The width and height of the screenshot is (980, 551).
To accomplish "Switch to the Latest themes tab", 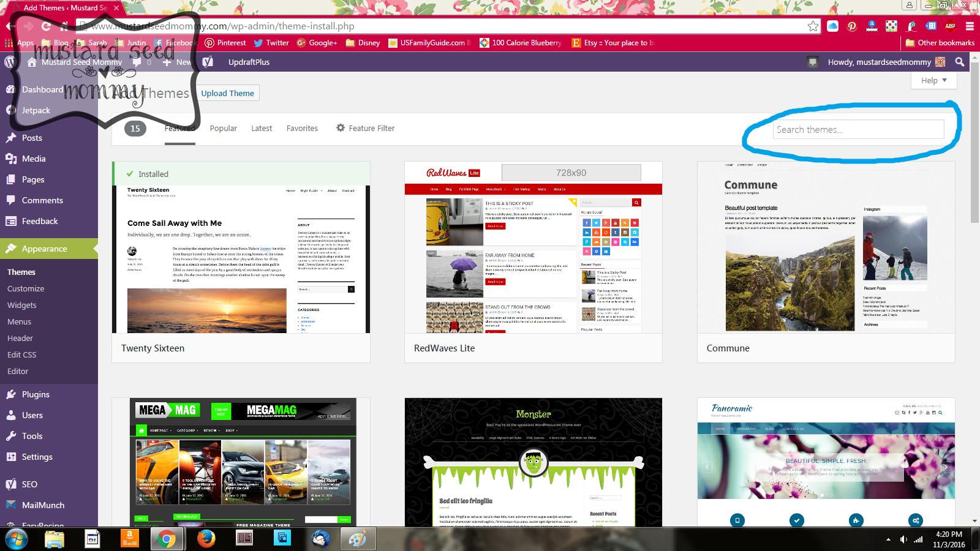I will tap(262, 128).
